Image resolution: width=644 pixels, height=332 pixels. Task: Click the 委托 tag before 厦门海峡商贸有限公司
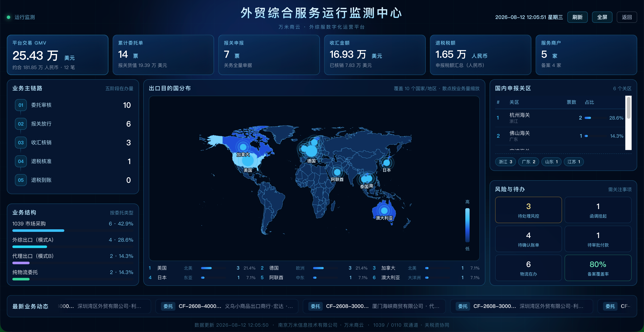tap(315, 306)
